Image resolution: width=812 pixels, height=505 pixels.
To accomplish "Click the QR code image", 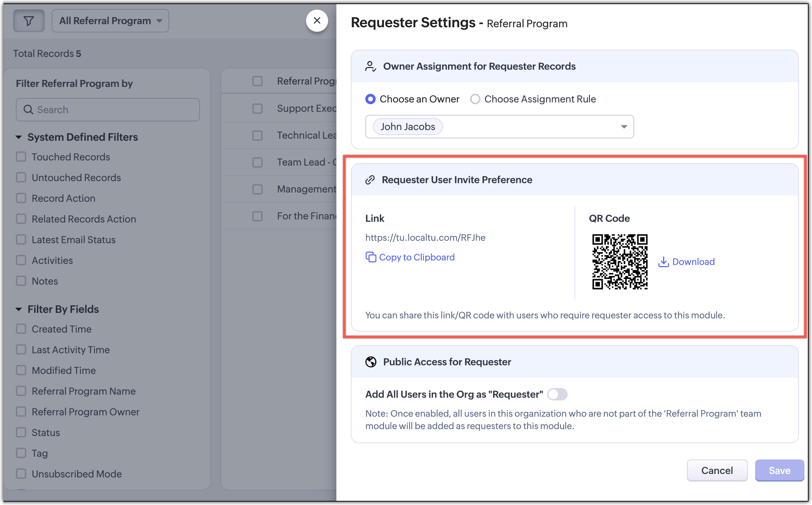I will pyautogui.click(x=620, y=262).
